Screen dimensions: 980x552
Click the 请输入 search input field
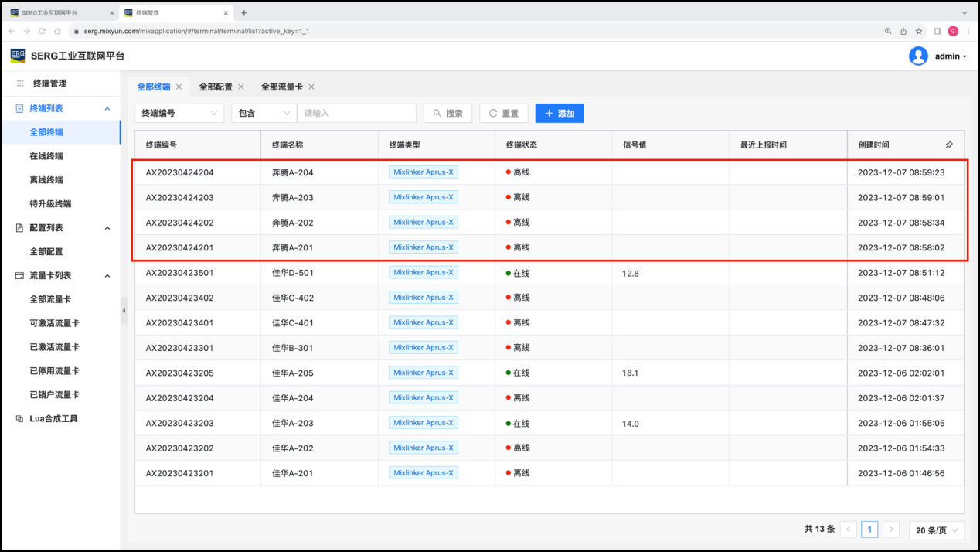(356, 113)
